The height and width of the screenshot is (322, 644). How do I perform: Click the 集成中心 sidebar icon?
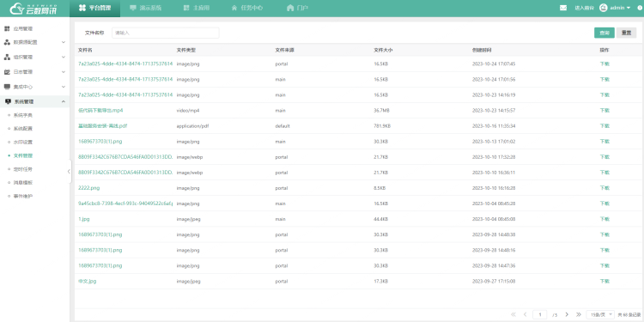(x=7, y=87)
